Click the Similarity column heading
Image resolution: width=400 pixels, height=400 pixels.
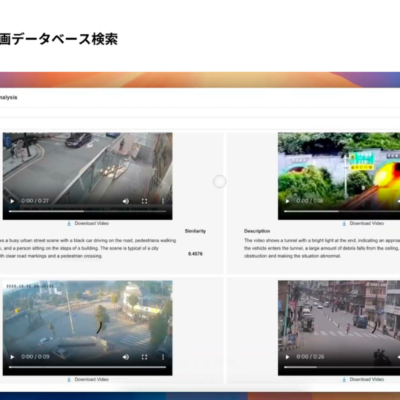coord(195,231)
